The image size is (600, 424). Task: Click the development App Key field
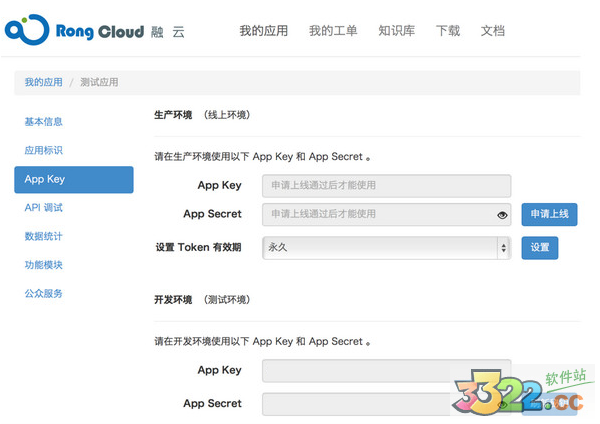tap(386, 371)
